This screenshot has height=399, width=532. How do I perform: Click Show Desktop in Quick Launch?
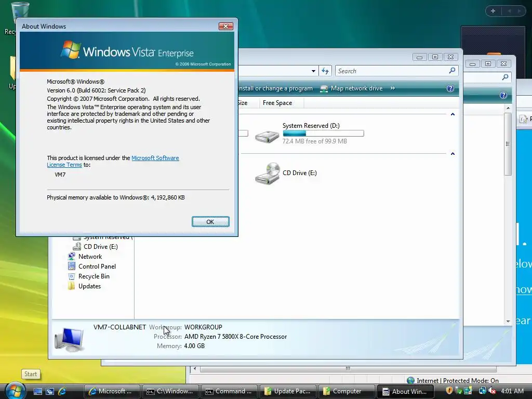point(37,391)
